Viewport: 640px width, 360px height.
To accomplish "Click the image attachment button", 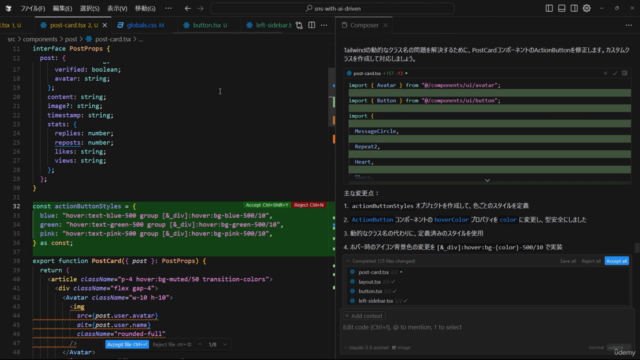I will [401, 348].
